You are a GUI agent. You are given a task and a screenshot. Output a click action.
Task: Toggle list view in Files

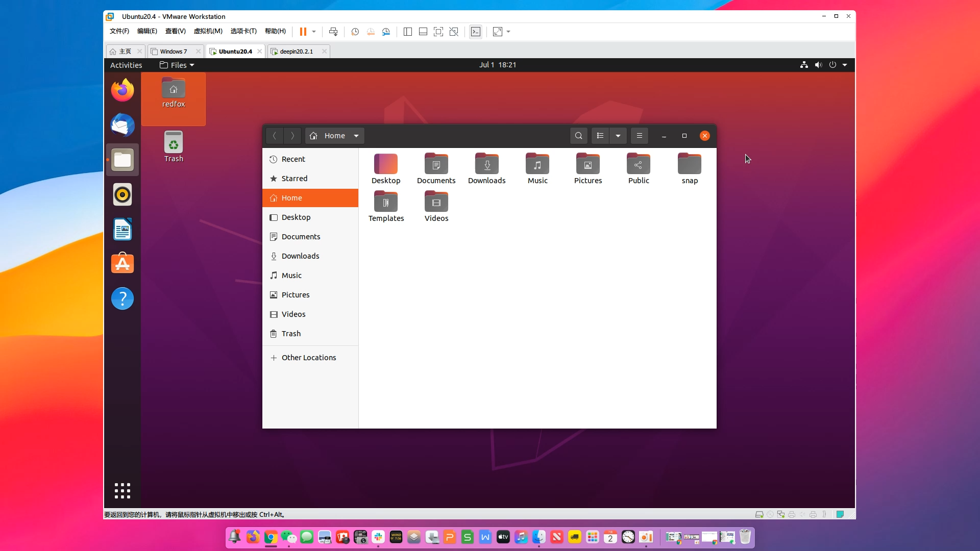coord(600,136)
